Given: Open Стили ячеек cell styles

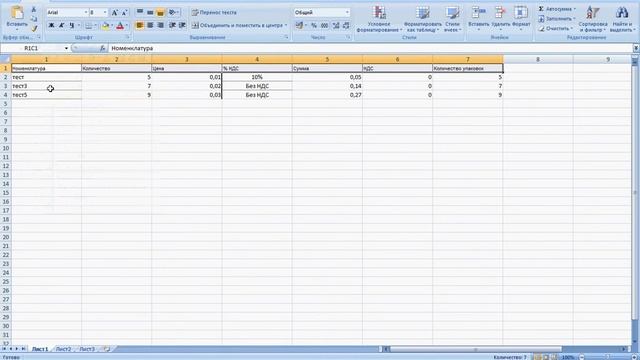Looking at the screenshot, I should pos(452,19).
